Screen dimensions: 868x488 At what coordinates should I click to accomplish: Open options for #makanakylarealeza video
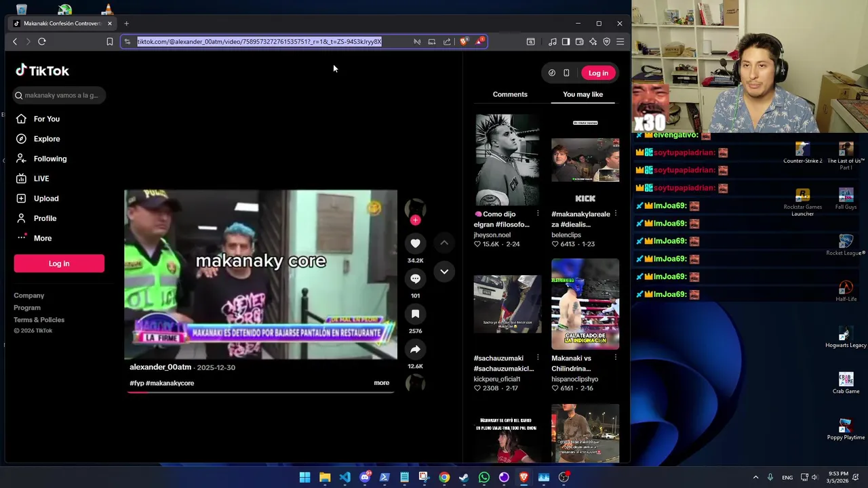(x=615, y=214)
